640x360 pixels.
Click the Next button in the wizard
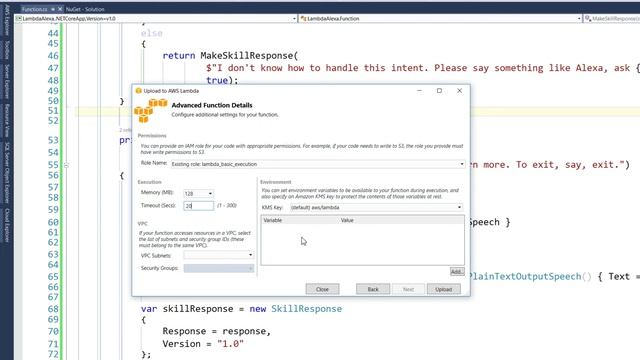pyautogui.click(x=408, y=289)
